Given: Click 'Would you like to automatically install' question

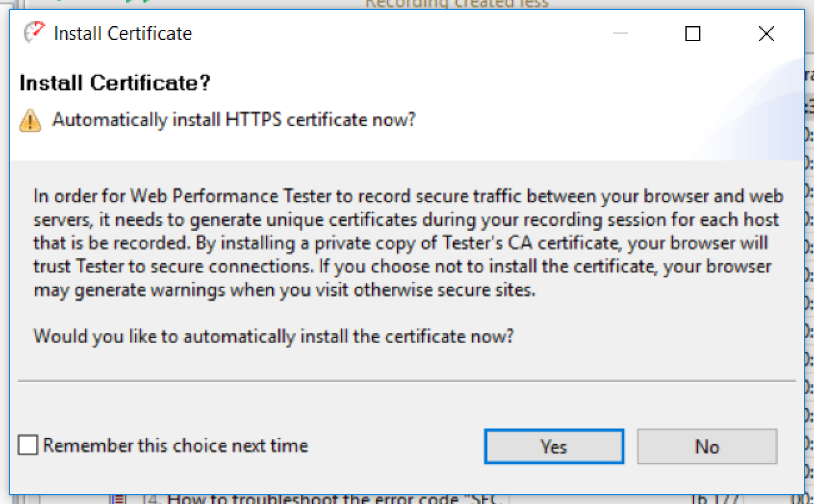Looking at the screenshot, I should pyautogui.click(x=273, y=336).
